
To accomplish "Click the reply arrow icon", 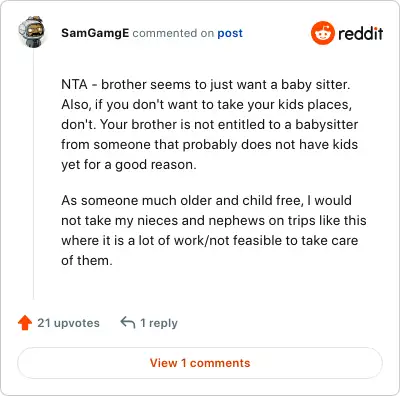I will (128, 323).
